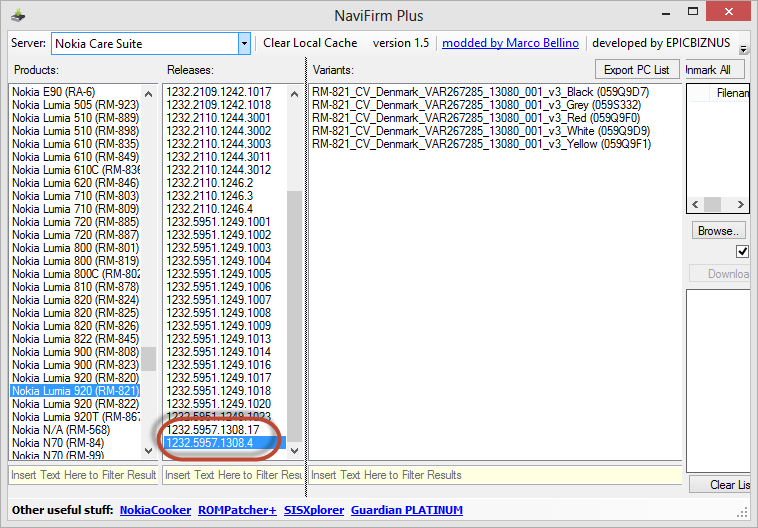758x528 pixels.
Task: Select Nokia N70 (RM-84) product
Action: 58,443
